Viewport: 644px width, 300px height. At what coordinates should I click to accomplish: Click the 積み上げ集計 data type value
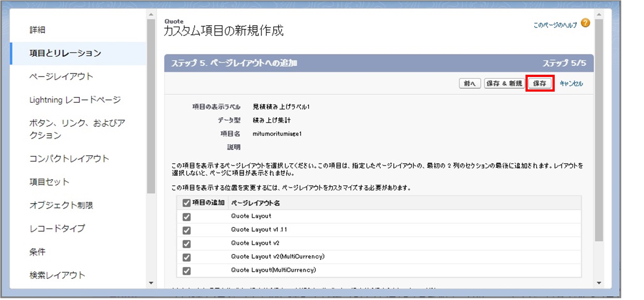point(272,120)
